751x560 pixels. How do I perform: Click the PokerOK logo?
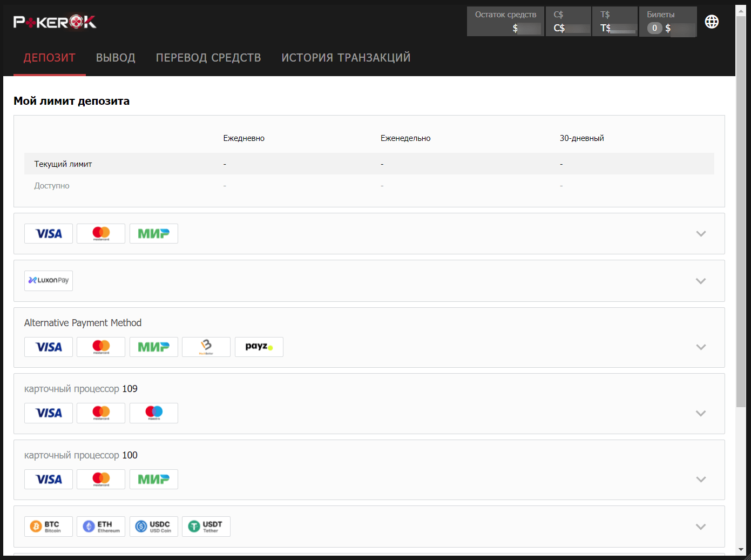[x=55, y=22]
